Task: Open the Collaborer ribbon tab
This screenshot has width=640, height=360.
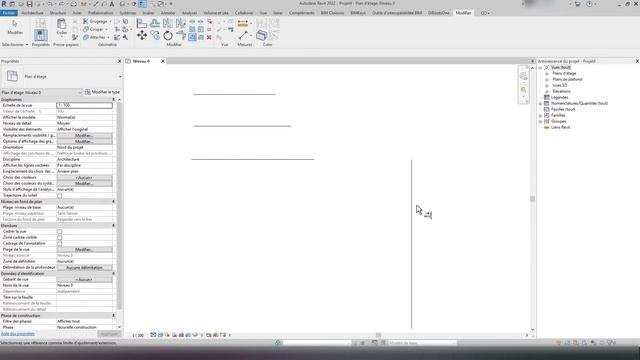Action: pyautogui.click(x=244, y=13)
